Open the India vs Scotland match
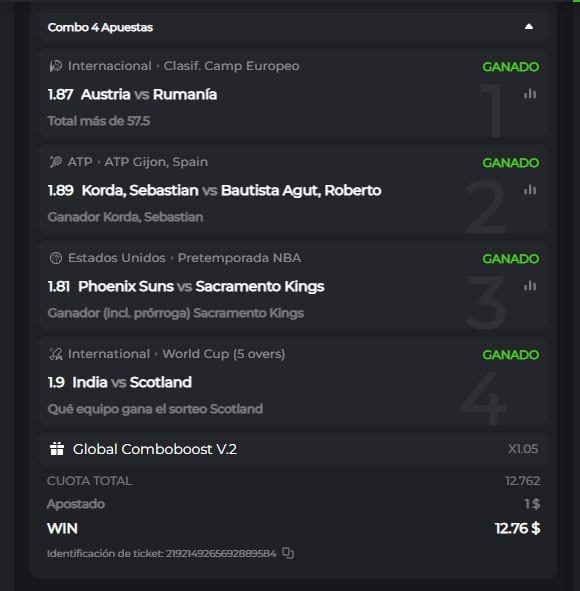Viewport: 580px width, 591px height. click(x=132, y=382)
